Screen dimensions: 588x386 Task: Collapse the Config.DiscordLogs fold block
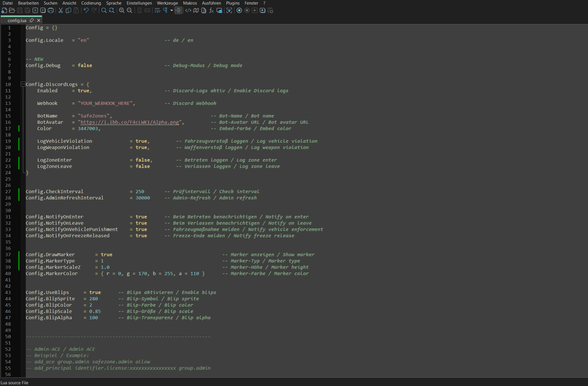[x=23, y=84]
